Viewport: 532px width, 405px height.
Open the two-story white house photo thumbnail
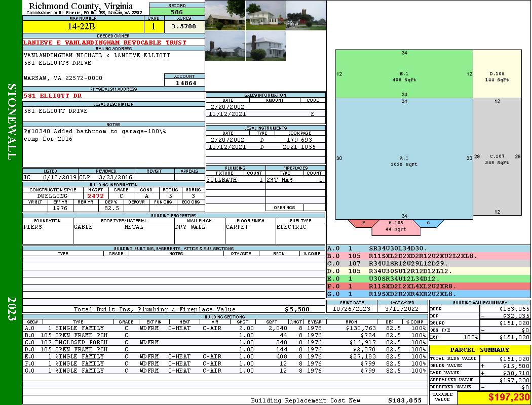(265, 15)
